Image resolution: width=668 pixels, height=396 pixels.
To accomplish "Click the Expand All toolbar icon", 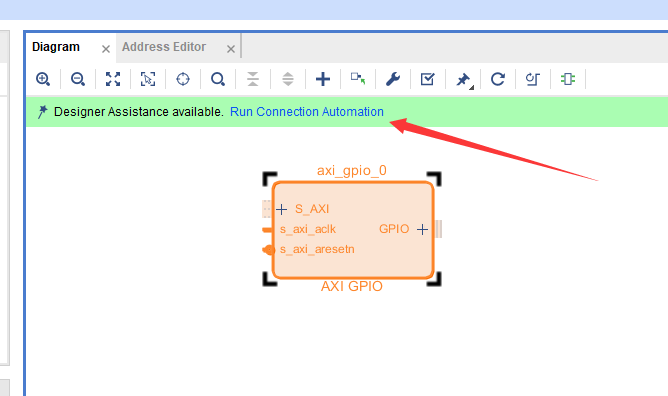I will tap(288, 79).
